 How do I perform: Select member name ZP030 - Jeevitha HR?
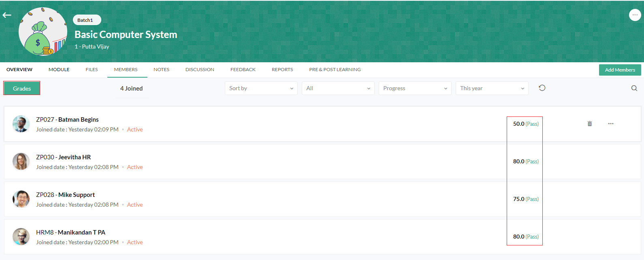(x=64, y=157)
